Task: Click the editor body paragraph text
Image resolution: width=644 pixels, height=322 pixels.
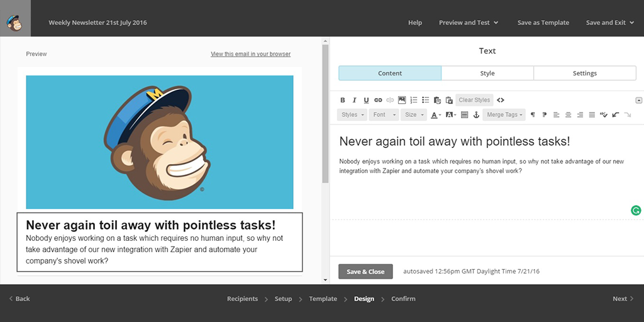Action: (481, 166)
